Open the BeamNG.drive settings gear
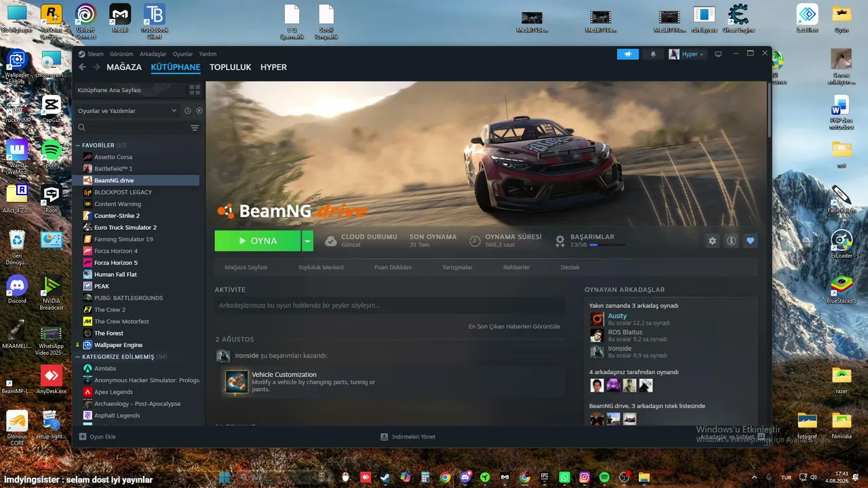 point(712,241)
